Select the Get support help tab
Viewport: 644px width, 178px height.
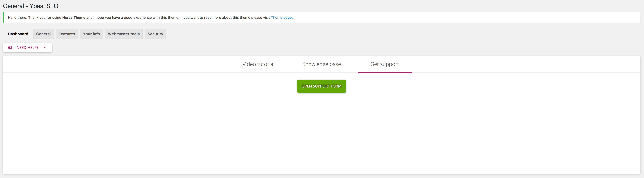coord(385,64)
